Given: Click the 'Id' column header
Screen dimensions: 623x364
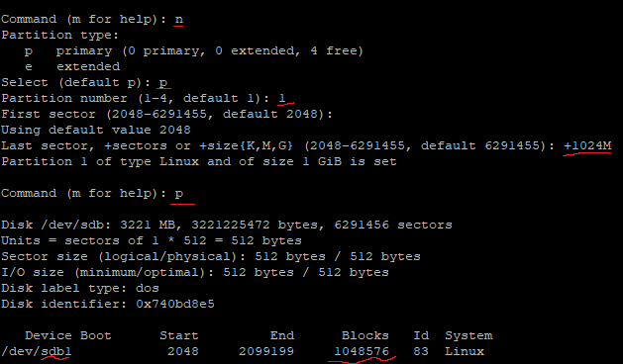Looking at the screenshot, I should point(421,336).
